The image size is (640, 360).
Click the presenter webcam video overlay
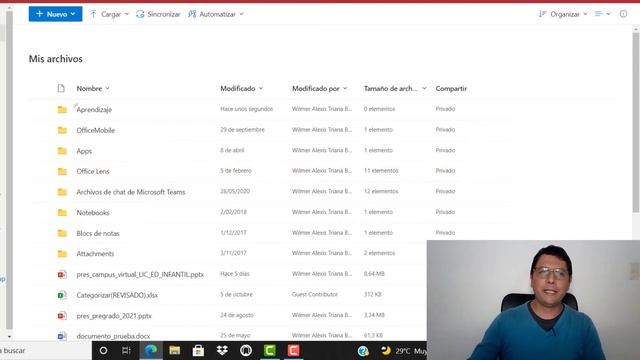533,300
